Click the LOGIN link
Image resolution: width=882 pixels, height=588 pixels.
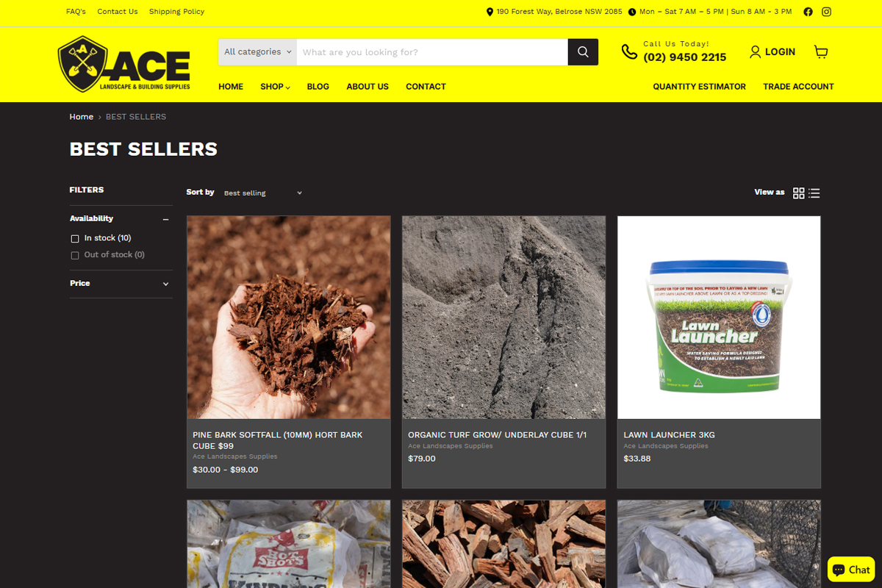(x=772, y=51)
